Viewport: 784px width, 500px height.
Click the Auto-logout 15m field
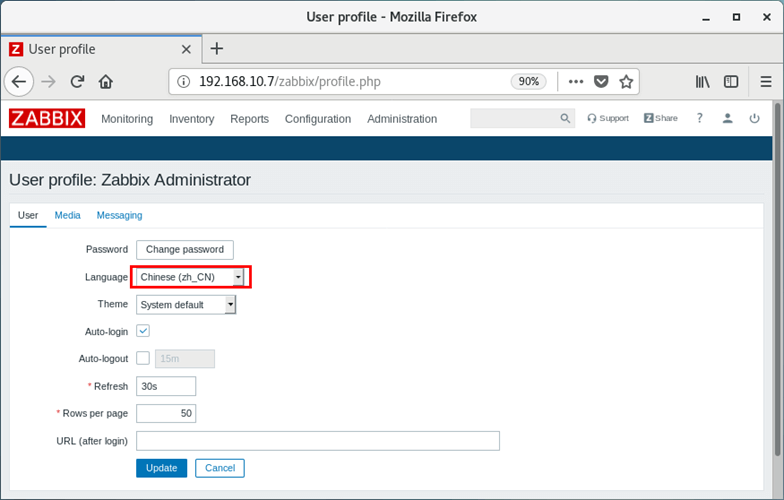point(185,358)
